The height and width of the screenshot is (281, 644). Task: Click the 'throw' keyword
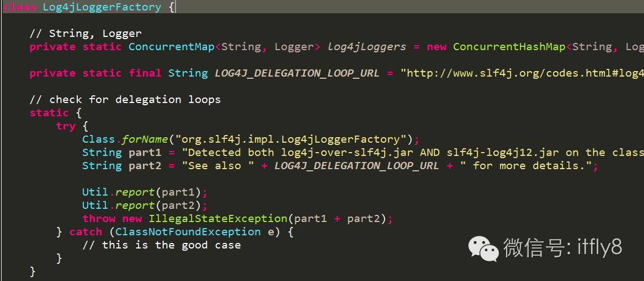(x=99, y=218)
